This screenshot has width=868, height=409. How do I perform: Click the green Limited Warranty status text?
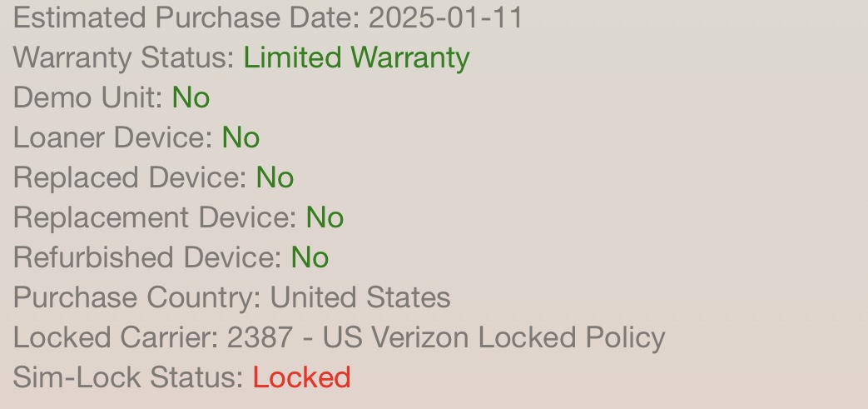coord(356,58)
